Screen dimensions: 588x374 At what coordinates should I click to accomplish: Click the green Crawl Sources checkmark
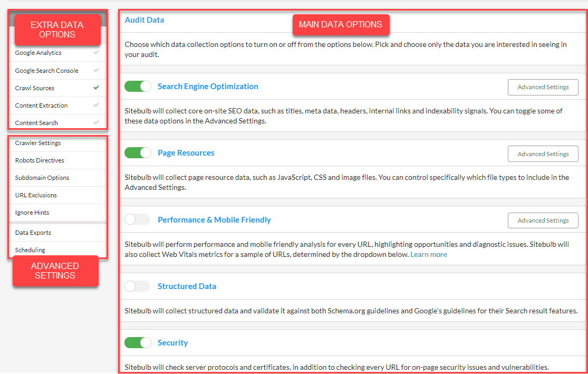pos(97,88)
